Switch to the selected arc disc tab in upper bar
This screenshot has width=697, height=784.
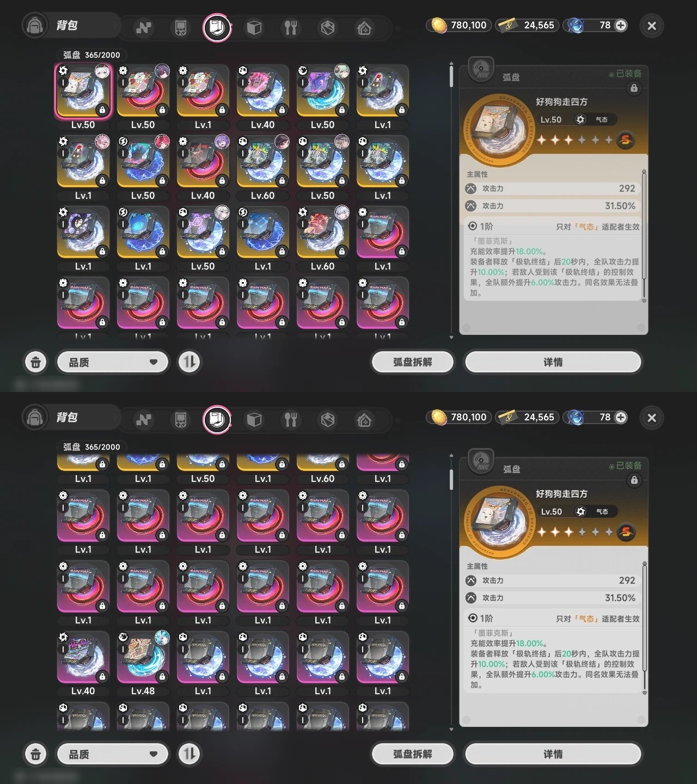click(x=217, y=27)
